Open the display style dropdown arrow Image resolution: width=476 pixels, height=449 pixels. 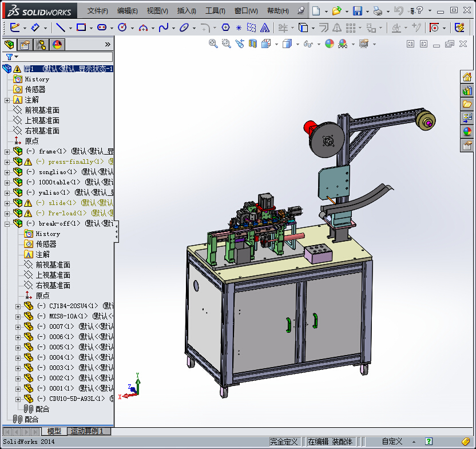[x=297, y=44]
